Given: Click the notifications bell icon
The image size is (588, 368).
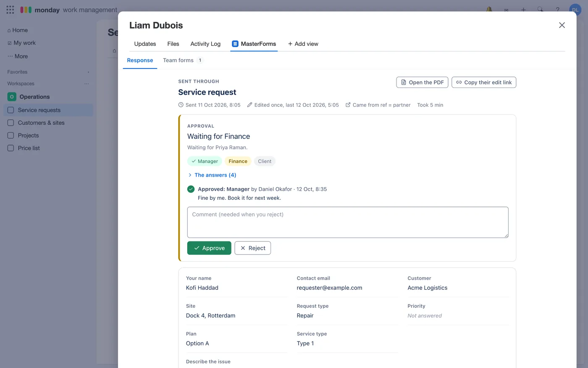Looking at the screenshot, I should (489, 10).
